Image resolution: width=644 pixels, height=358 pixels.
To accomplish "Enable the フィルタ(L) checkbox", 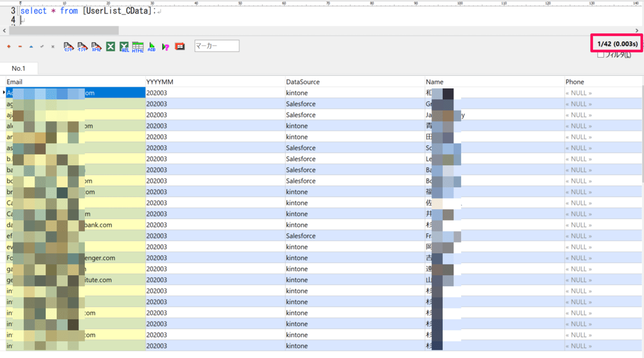I will (601, 55).
